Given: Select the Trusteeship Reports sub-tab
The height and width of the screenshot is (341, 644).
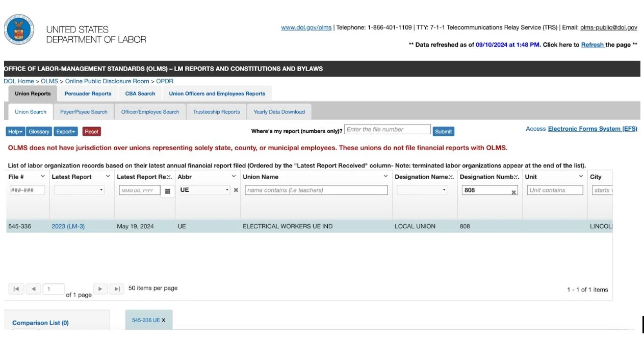Looking at the screenshot, I should 216,112.
